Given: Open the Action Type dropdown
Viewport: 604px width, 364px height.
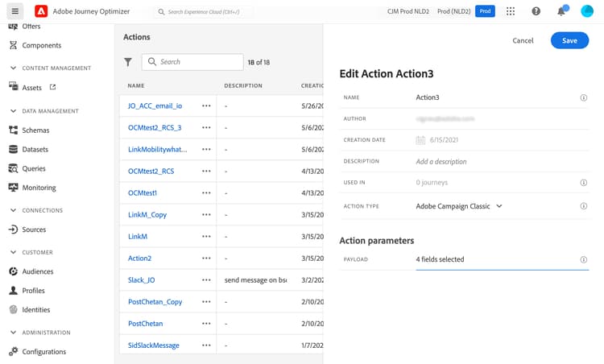Looking at the screenshot, I should click(x=459, y=206).
